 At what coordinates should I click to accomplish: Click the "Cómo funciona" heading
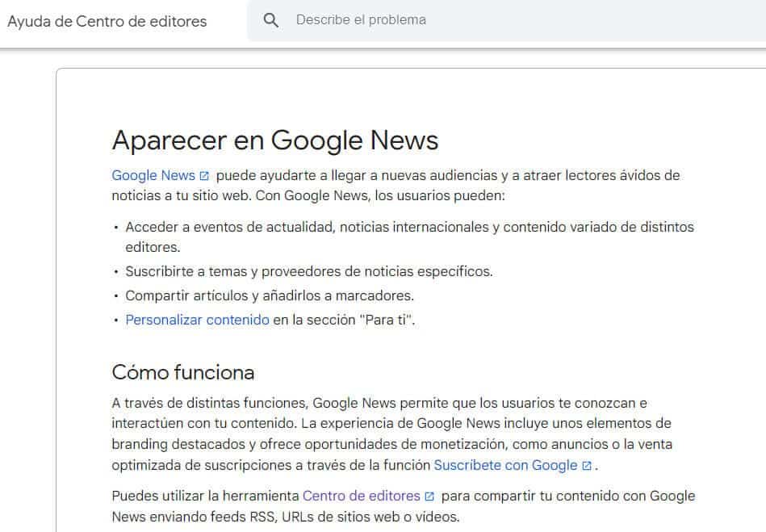pos(183,373)
